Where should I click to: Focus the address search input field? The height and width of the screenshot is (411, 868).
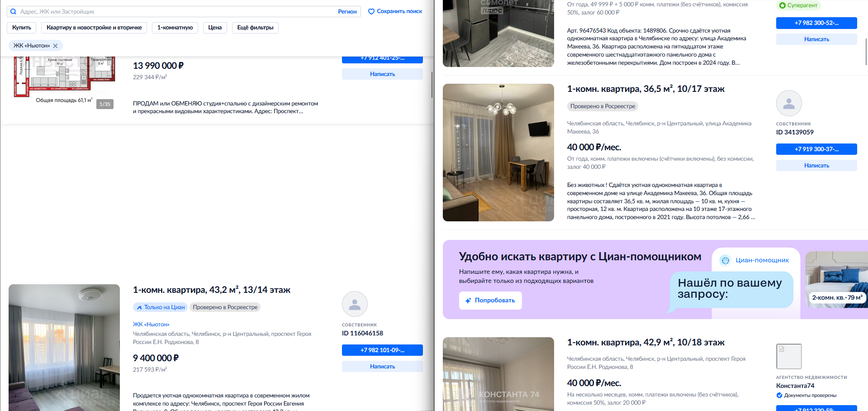pyautogui.click(x=176, y=12)
